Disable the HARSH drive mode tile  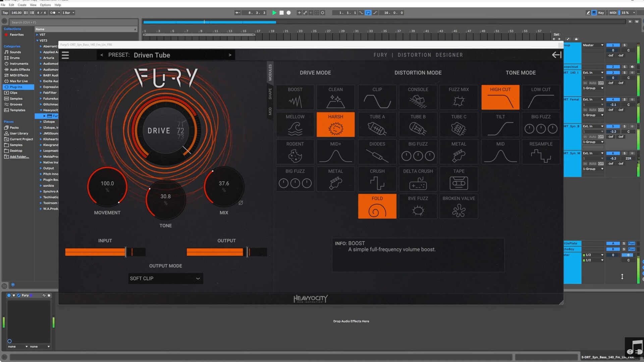coord(335,124)
